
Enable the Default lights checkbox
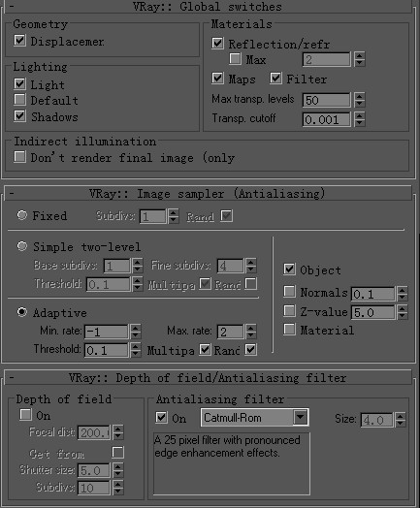click(19, 100)
